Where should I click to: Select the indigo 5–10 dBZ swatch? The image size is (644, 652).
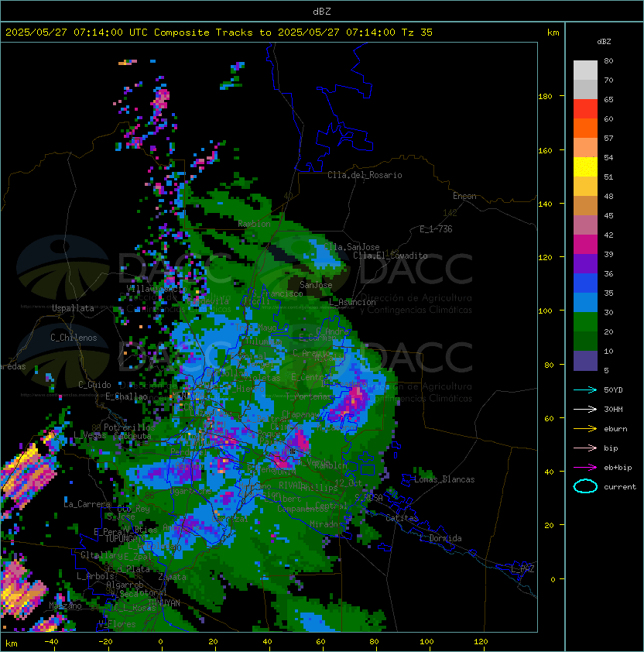click(x=585, y=361)
